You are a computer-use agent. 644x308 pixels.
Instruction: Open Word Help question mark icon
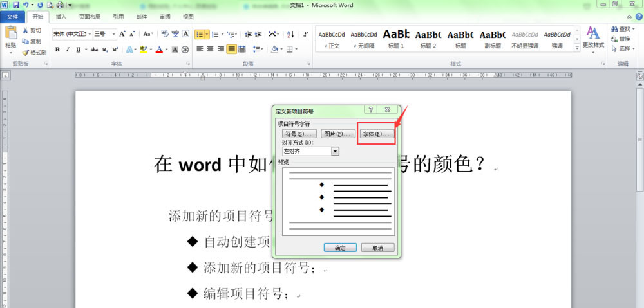coord(639,17)
